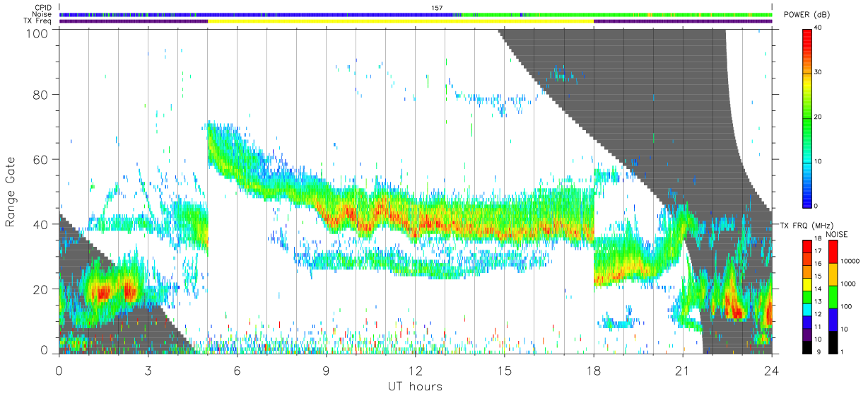
Task: Click the Noise strip above the plot
Action: click(416, 14)
